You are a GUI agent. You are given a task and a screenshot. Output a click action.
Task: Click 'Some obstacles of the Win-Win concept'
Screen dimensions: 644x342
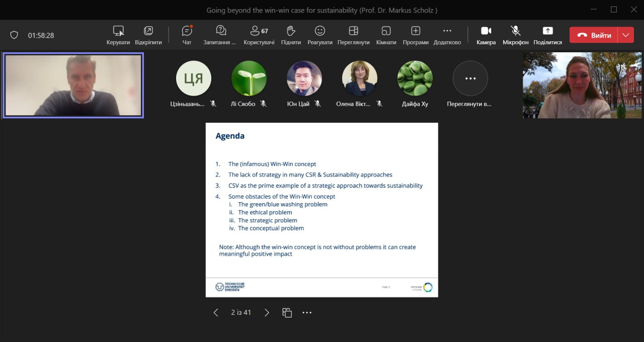(282, 197)
